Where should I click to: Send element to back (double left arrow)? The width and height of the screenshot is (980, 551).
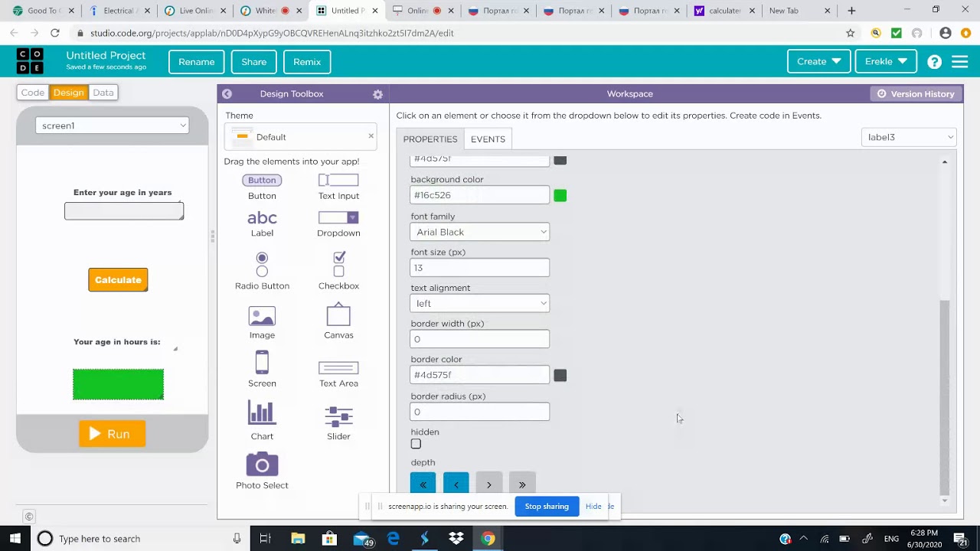(x=423, y=484)
